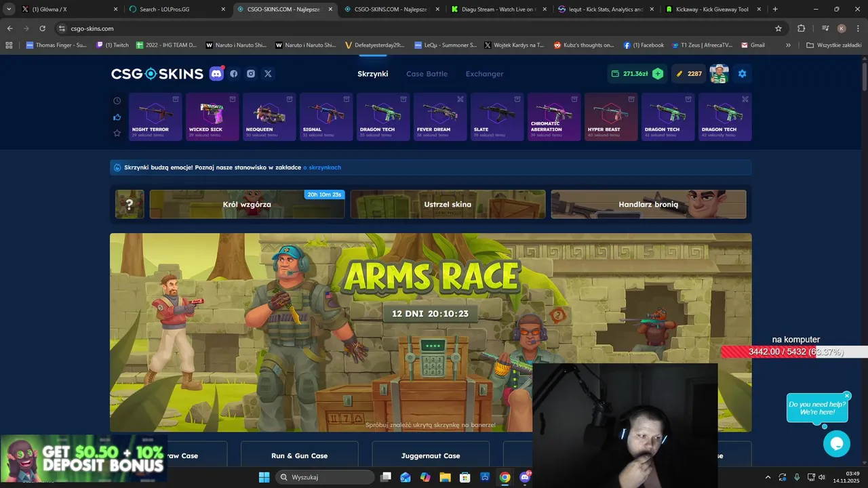The height and width of the screenshot is (488, 868).
Task: Click the Windows taskbar 'Wyszukaj' search box
Action: 326,477
